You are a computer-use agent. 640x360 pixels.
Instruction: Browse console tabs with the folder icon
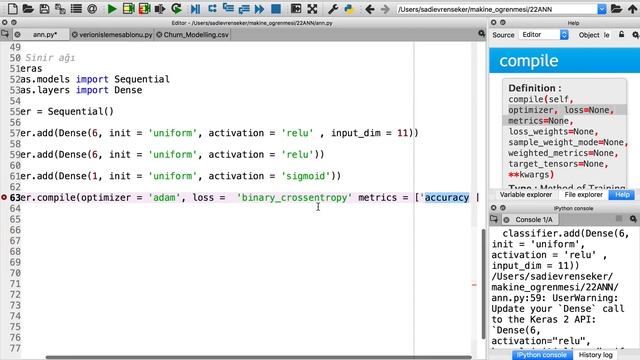coord(494,219)
